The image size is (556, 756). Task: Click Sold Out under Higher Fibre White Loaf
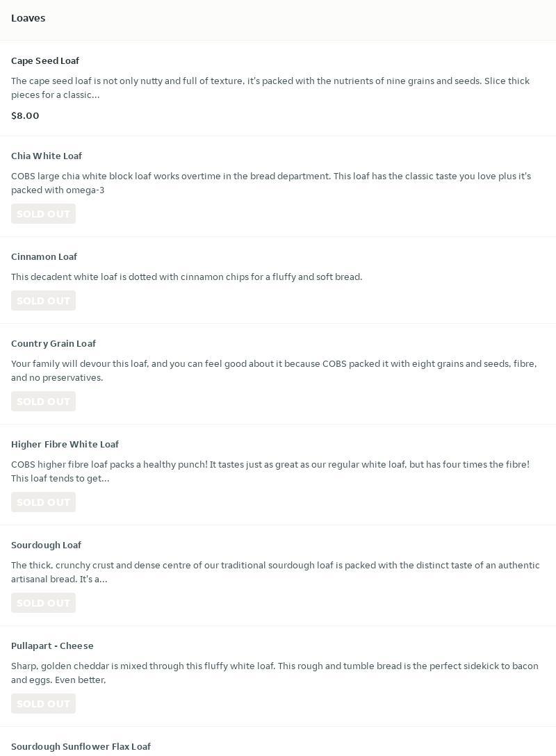(43, 502)
